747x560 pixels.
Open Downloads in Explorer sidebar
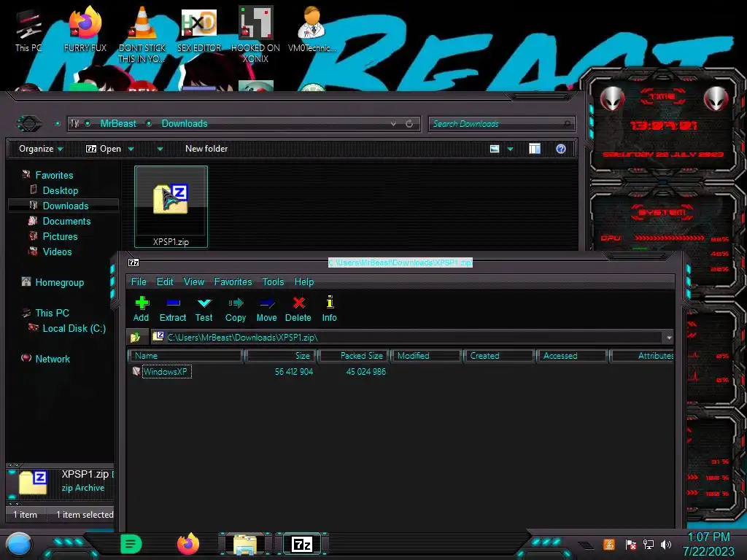point(65,206)
